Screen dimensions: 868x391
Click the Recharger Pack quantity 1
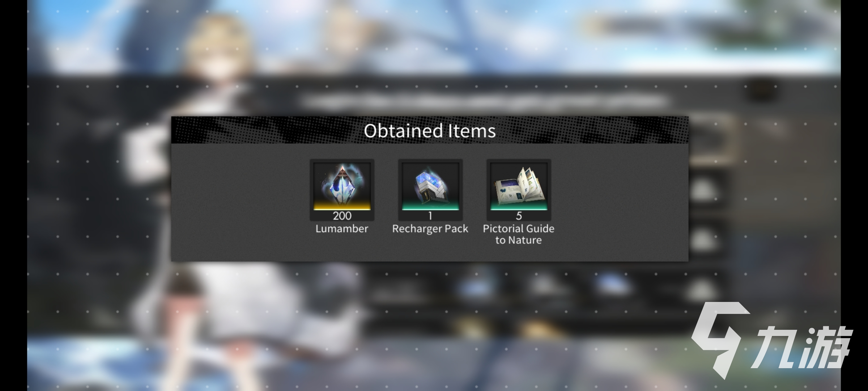[430, 216]
